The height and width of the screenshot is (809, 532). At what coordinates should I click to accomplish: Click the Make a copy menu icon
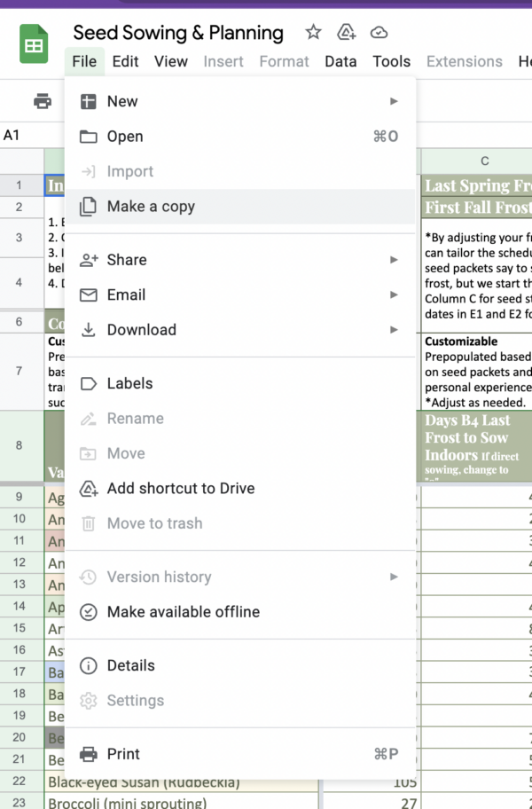point(89,207)
